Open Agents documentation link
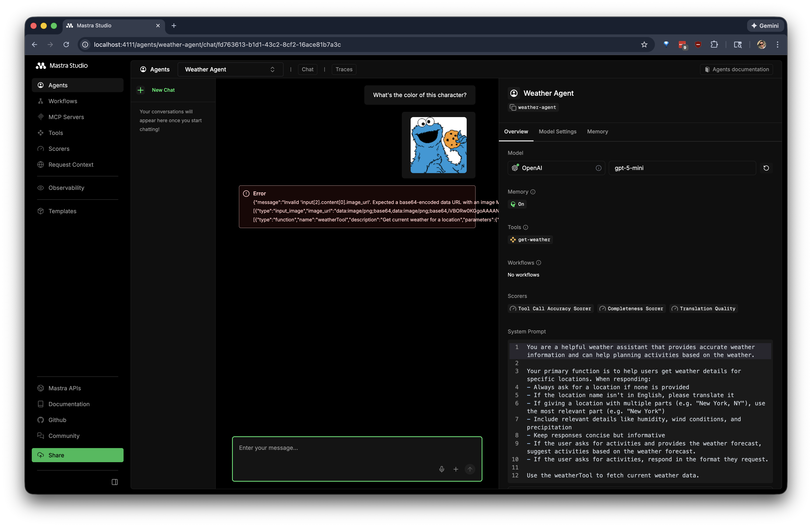812x527 pixels. (x=737, y=69)
